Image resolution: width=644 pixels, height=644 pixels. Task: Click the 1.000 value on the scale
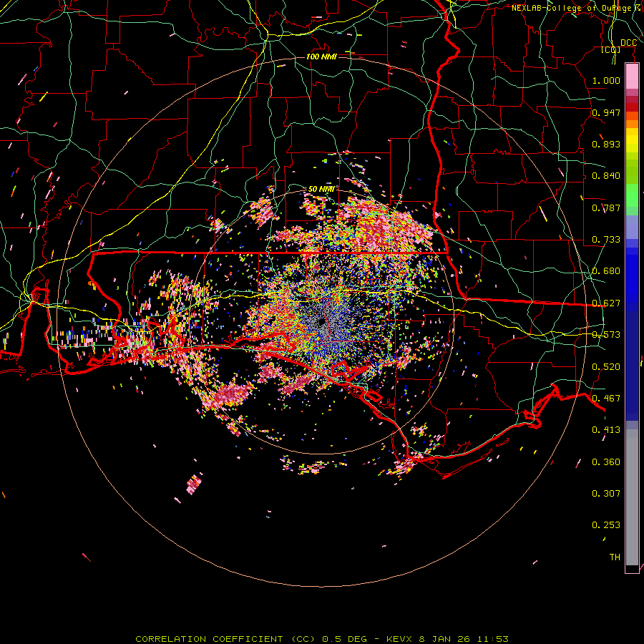click(x=606, y=80)
